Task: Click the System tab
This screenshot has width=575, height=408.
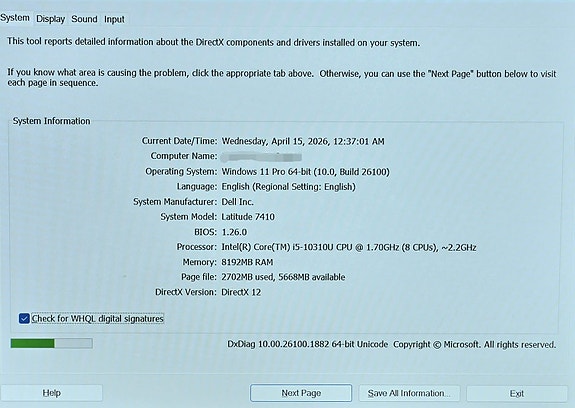Action: click(15, 18)
